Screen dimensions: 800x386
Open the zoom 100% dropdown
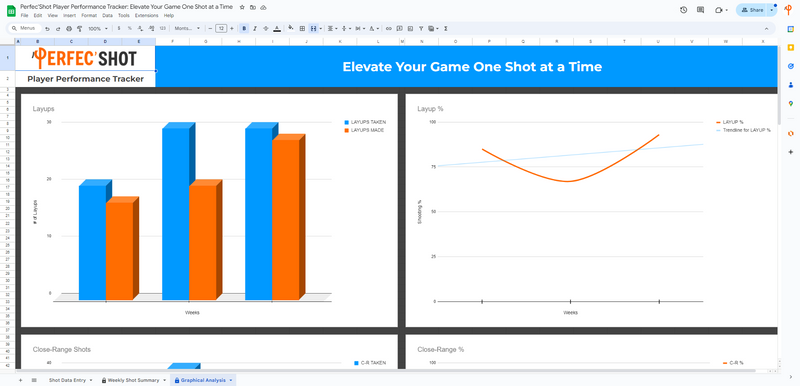coord(97,29)
